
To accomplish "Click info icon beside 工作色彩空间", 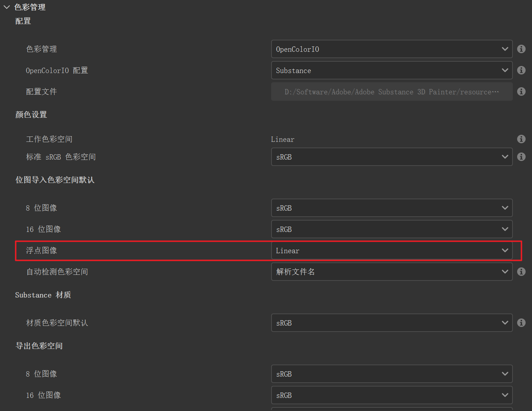I will coord(521,139).
